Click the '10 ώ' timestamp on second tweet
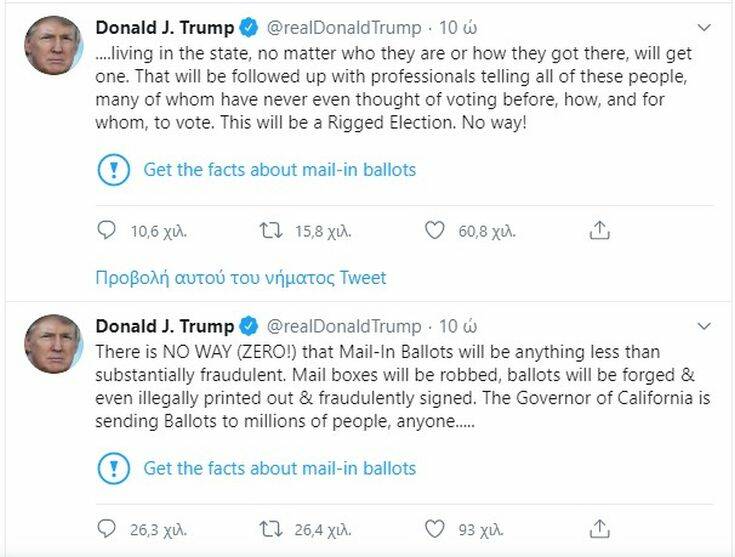The height and width of the screenshot is (557, 735). 458,326
